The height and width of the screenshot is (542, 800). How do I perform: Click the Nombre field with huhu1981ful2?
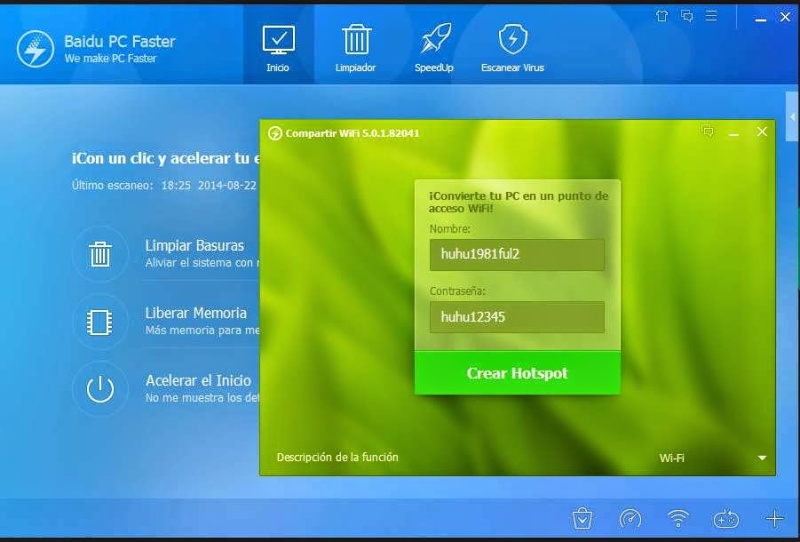pos(517,255)
